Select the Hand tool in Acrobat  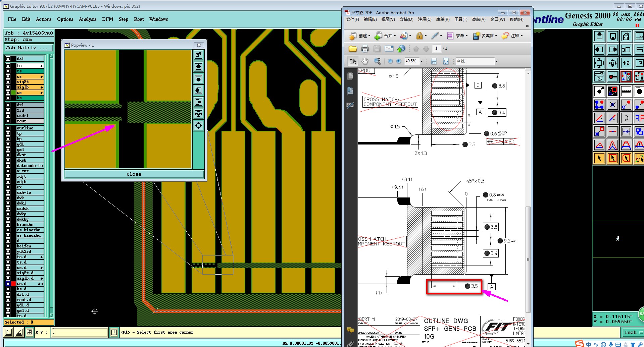(365, 61)
